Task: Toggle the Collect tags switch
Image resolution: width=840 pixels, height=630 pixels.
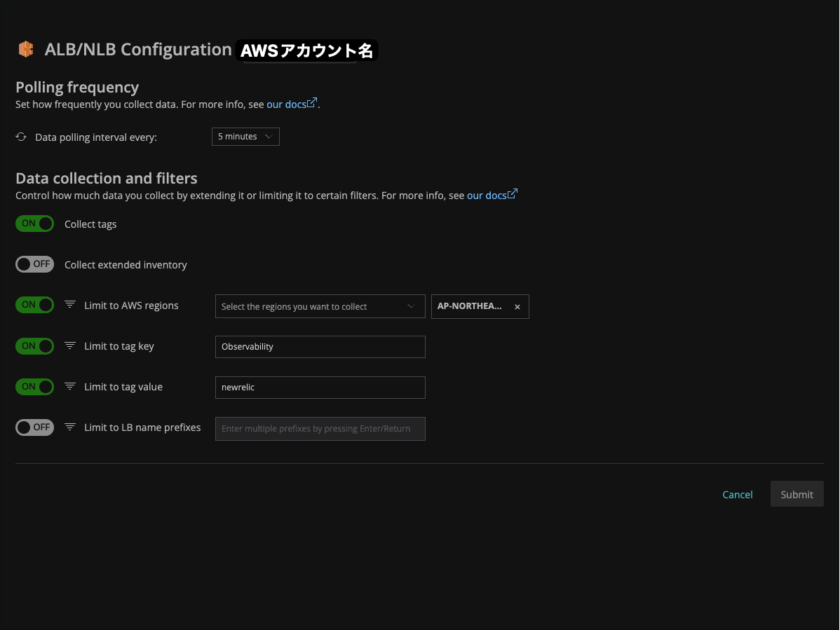Action: 35,224
